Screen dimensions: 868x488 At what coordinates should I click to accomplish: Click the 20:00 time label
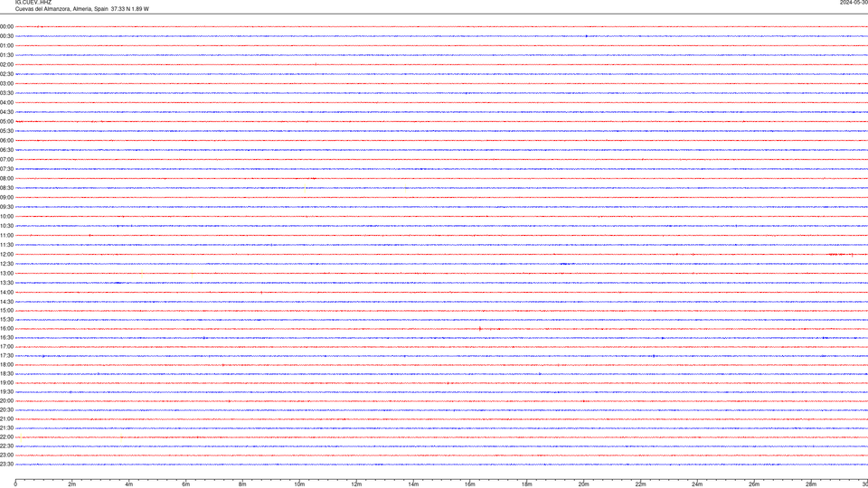click(x=6, y=401)
